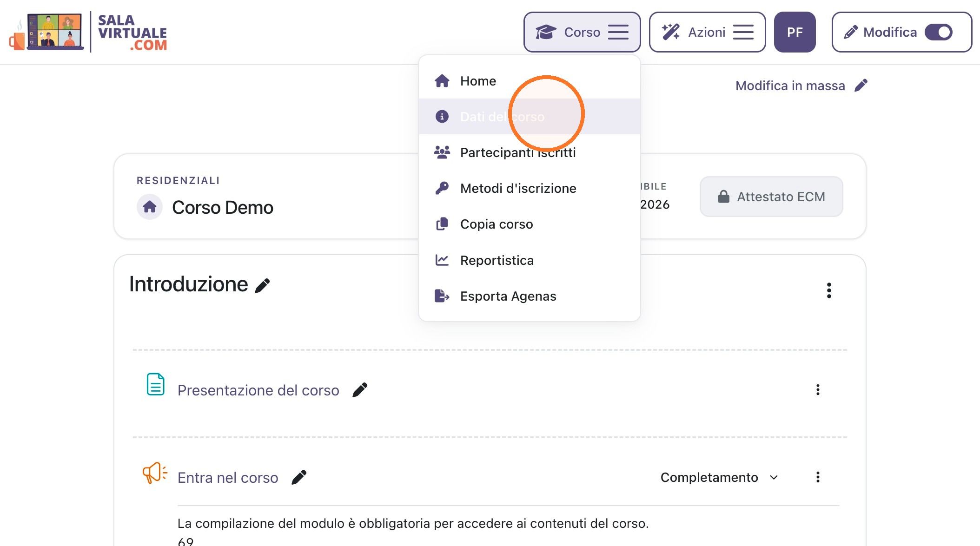The height and width of the screenshot is (546, 980).
Task: Select Copia corso menu entry
Action: (x=529, y=224)
